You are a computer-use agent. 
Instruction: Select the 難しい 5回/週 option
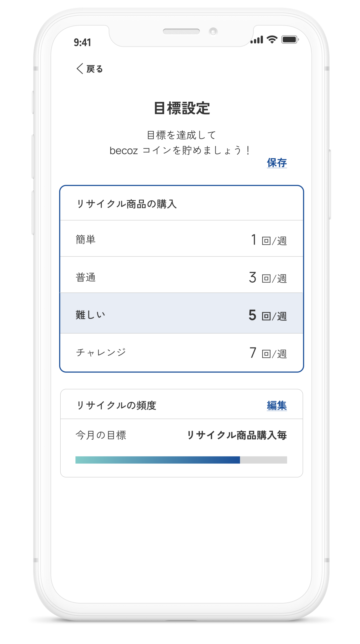click(x=182, y=315)
